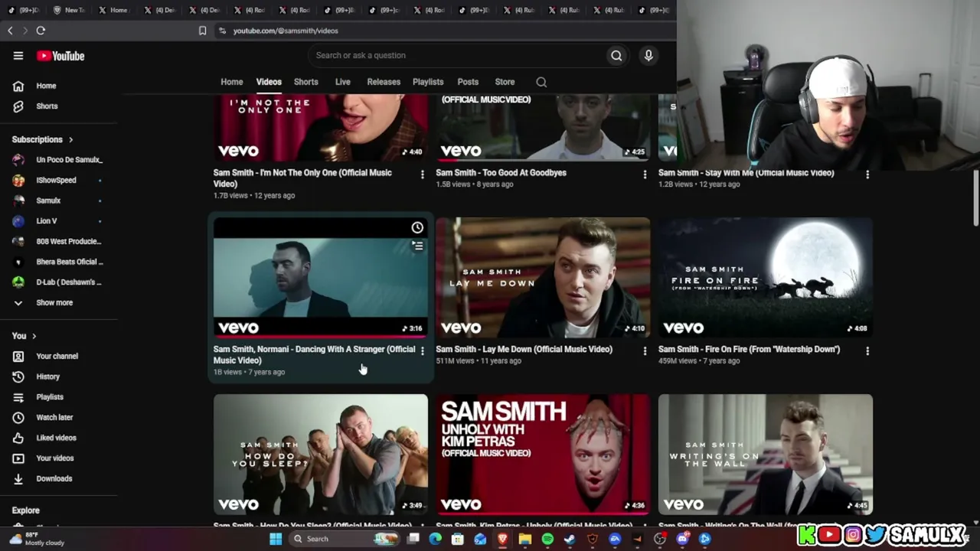Screen dimensions: 980x551
Task: Open Discord from the taskbar
Action: [682, 539]
